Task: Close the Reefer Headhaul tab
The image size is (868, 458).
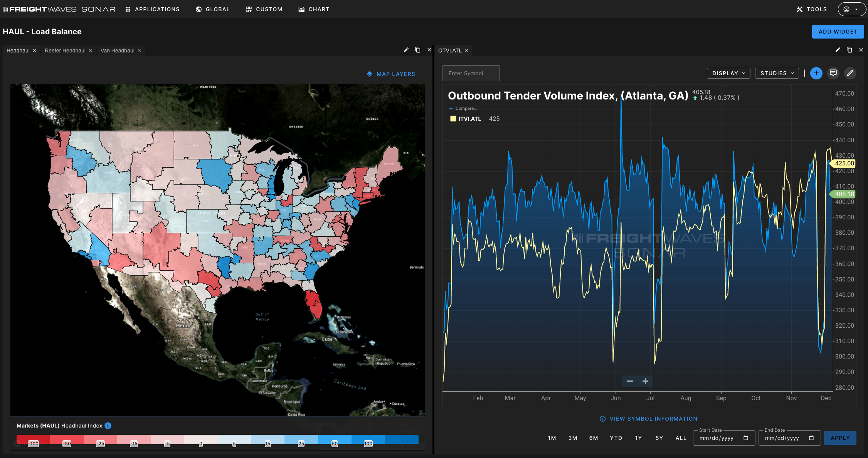Action: (x=90, y=51)
